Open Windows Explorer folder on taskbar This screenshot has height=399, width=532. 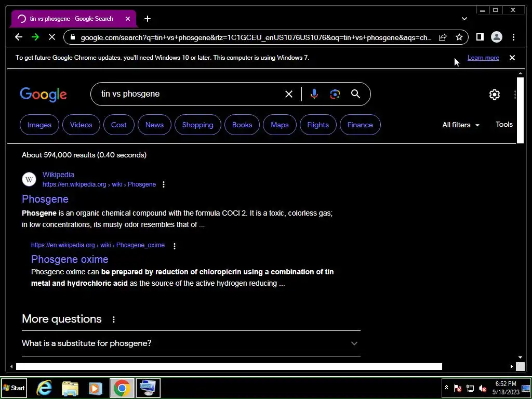[x=70, y=388]
